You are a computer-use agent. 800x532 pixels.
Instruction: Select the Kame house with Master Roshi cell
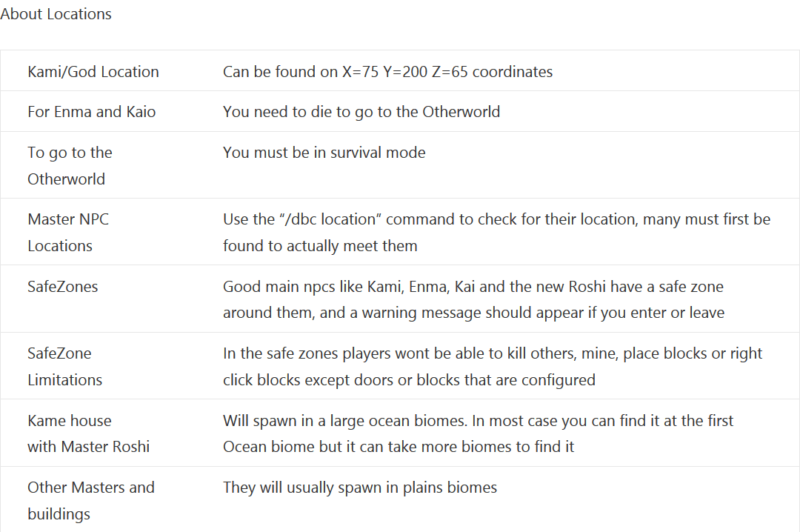point(89,433)
